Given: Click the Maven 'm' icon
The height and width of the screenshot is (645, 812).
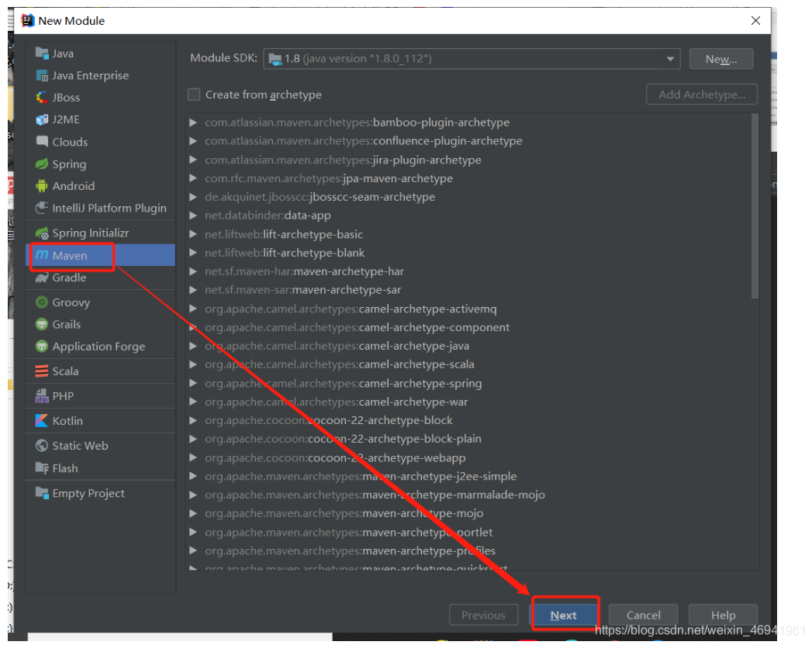Looking at the screenshot, I should pyautogui.click(x=41, y=255).
